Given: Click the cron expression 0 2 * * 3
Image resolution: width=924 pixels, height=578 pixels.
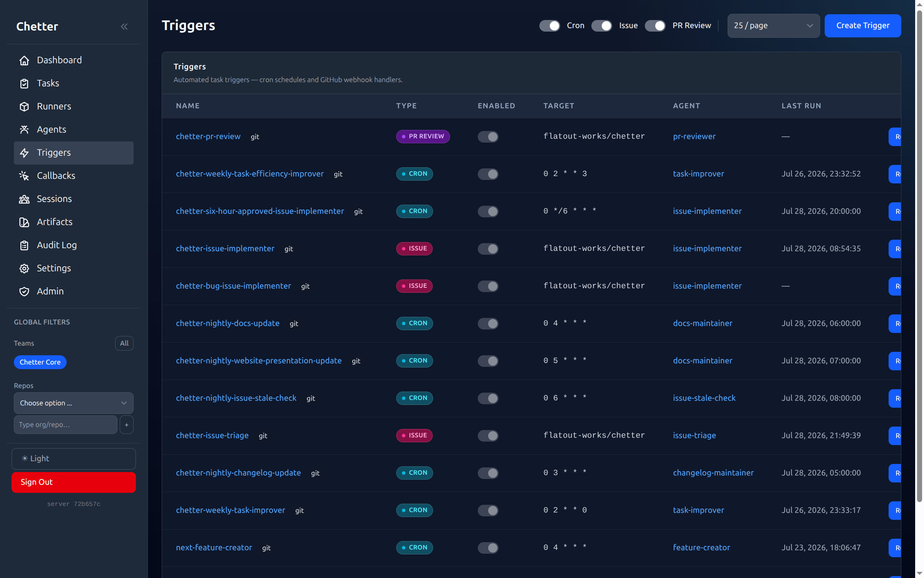Looking at the screenshot, I should 565,174.
